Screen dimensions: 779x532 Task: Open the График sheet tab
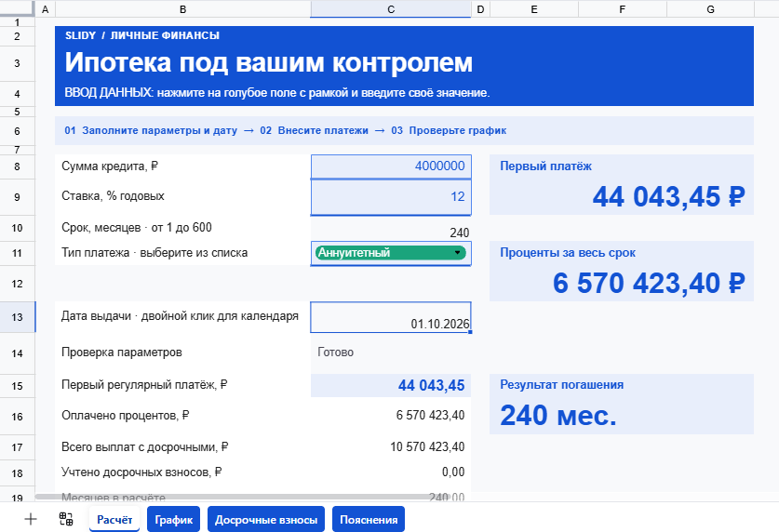pyautogui.click(x=173, y=519)
